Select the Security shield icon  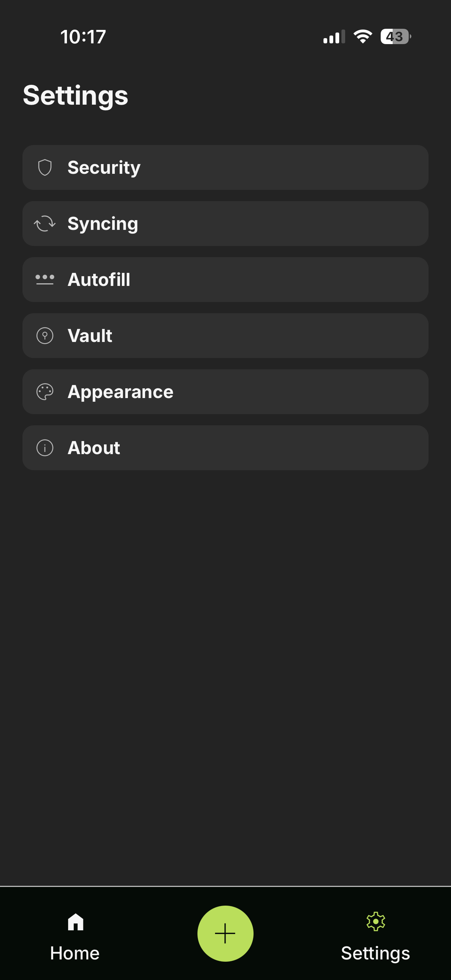tap(45, 167)
